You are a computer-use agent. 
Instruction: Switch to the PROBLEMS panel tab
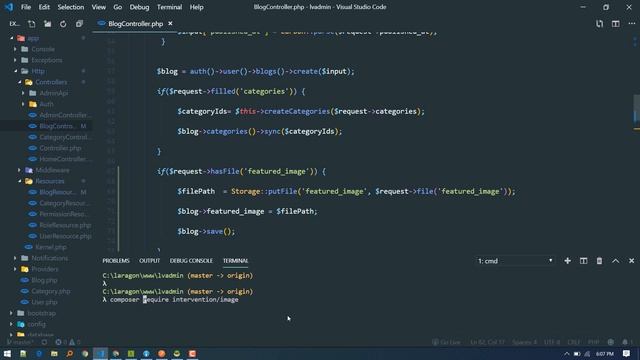pos(116,261)
